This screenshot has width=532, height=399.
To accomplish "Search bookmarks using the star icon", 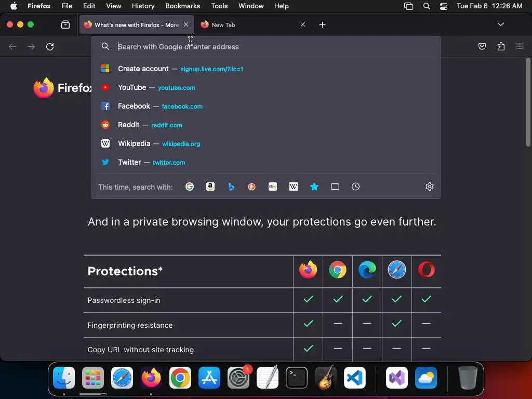I will (314, 187).
